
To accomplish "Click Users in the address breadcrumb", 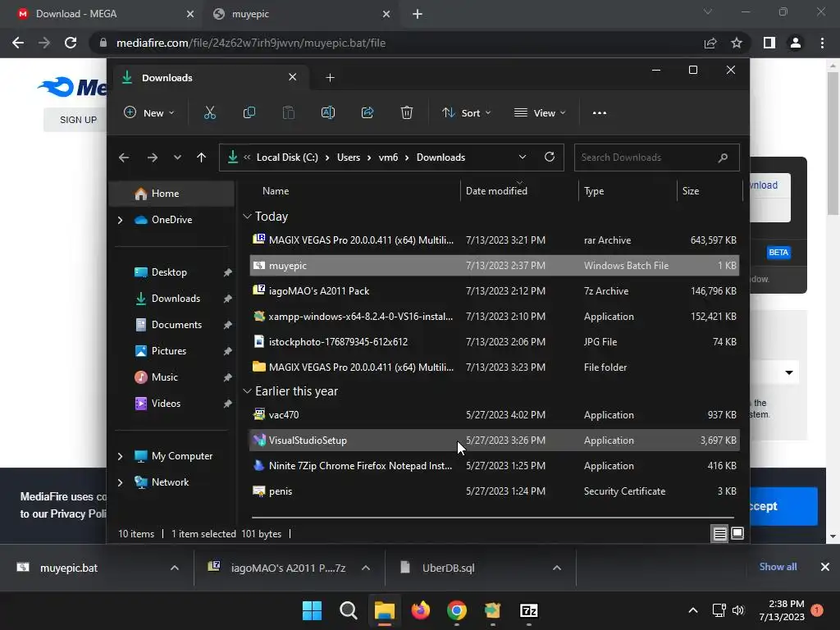I will tap(348, 157).
